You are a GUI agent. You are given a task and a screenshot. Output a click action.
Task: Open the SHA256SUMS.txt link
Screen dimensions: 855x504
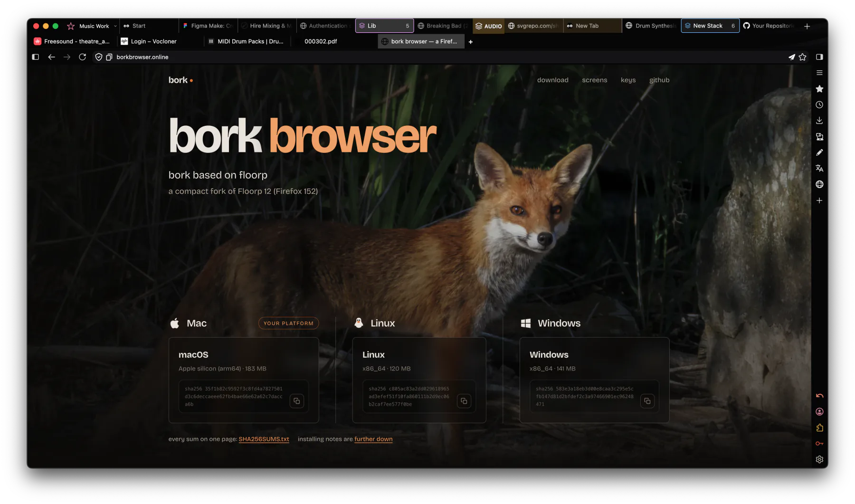[264, 439]
